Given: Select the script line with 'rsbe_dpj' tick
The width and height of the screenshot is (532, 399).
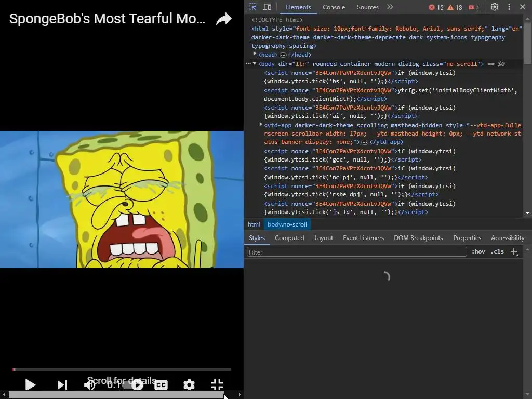Looking at the screenshot, I should [360, 190].
